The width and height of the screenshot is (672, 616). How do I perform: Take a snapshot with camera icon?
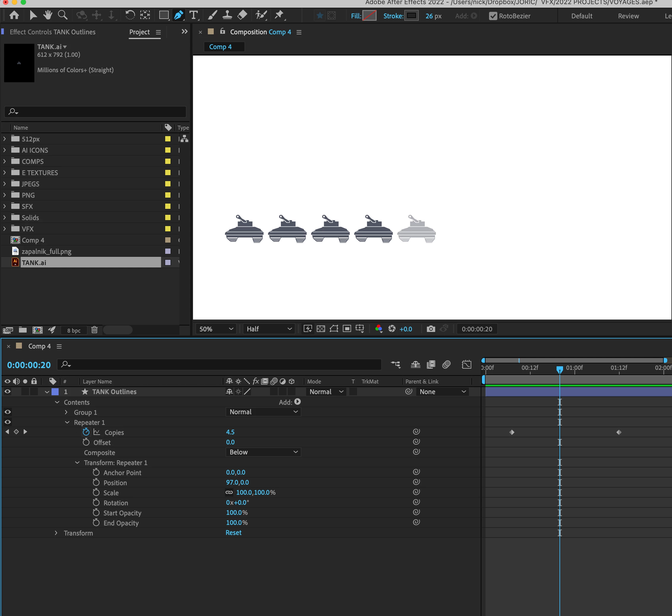tap(431, 329)
